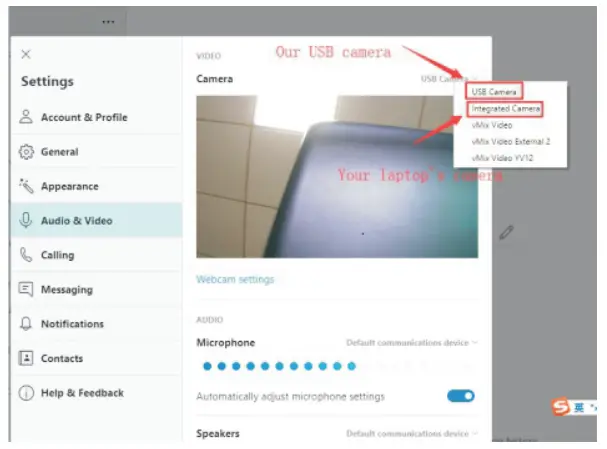Click the Contacts card icon
This screenshot has height=449, width=607.
tap(26, 358)
